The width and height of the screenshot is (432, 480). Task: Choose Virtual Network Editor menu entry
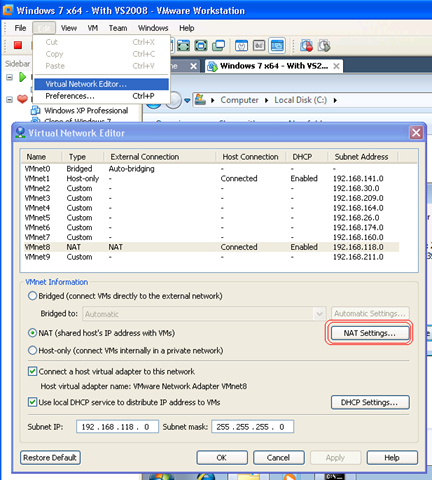point(102,84)
